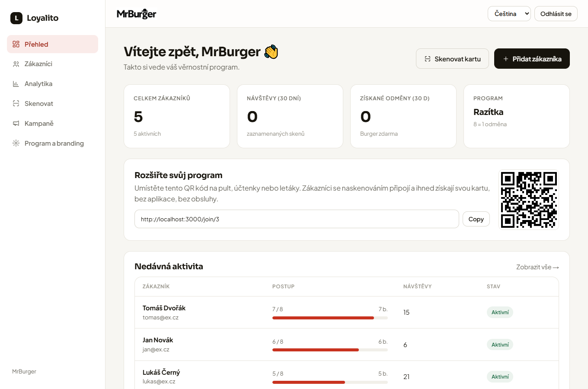Click the Zákazníci people icon
The height and width of the screenshot is (389, 588).
(x=16, y=64)
